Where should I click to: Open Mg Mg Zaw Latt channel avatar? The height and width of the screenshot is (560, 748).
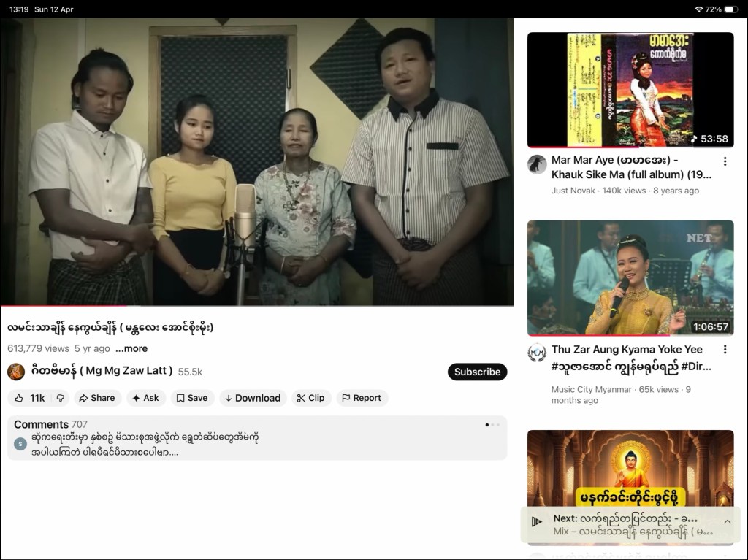pyautogui.click(x=16, y=372)
